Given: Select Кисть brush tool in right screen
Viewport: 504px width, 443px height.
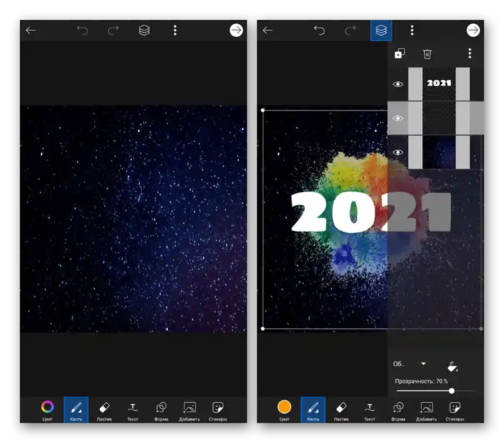Looking at the screenshot, I should 313,410.
